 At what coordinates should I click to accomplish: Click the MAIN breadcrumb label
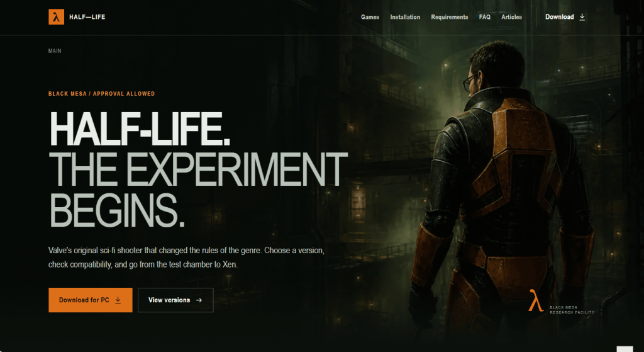55,51
